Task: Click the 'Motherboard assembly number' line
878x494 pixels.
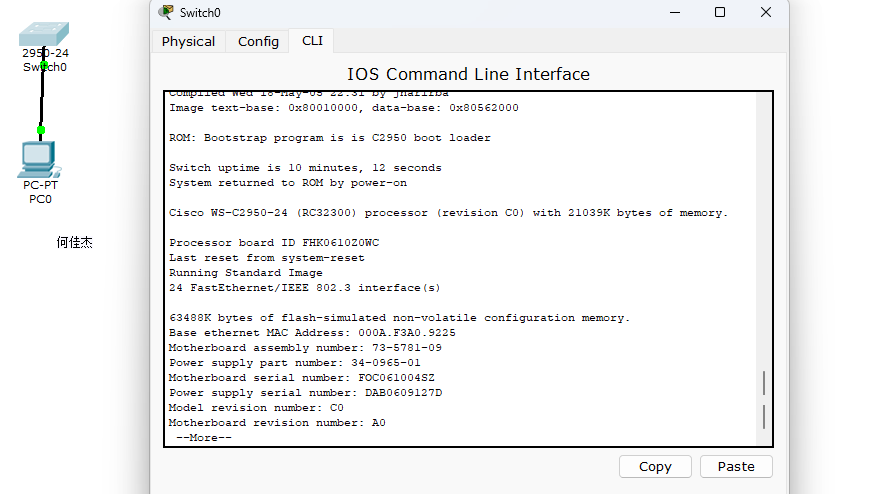Action: click(305, 348)
